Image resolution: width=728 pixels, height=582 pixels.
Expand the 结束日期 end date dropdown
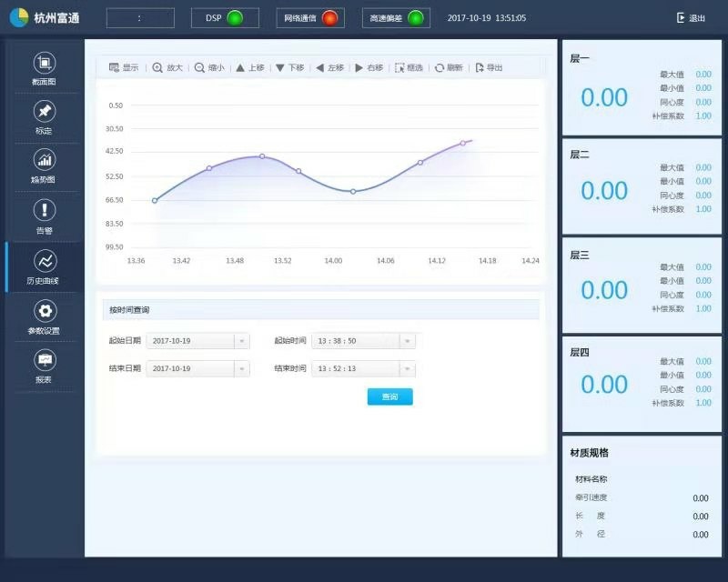pos(241,369)
